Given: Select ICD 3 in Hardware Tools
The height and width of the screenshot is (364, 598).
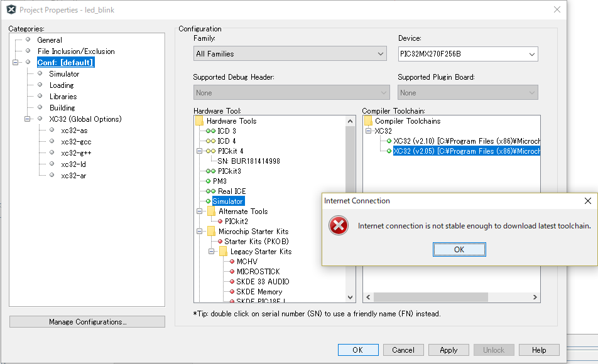Looking at the screenshot, I should [x=227, y=131].
